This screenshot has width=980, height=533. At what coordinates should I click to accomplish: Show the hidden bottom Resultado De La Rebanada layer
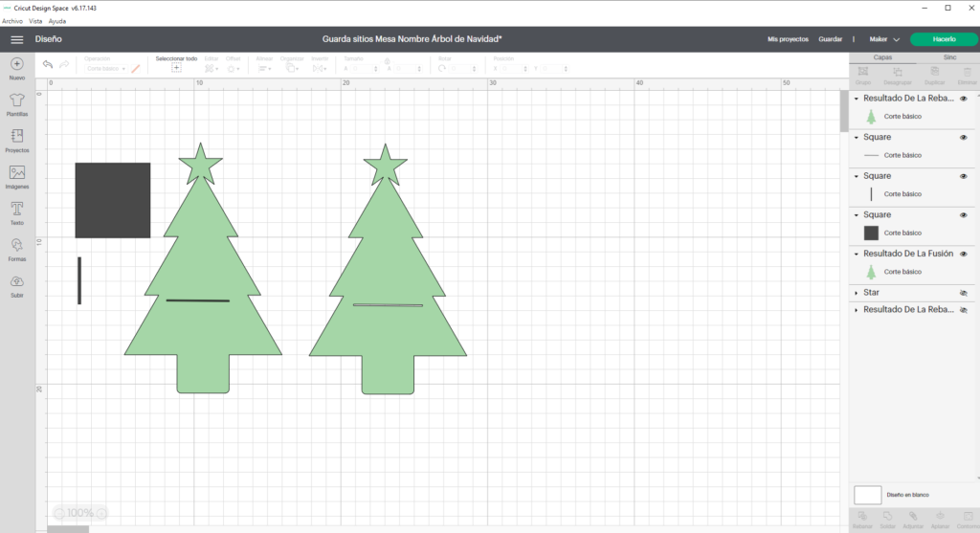[964, 310]
